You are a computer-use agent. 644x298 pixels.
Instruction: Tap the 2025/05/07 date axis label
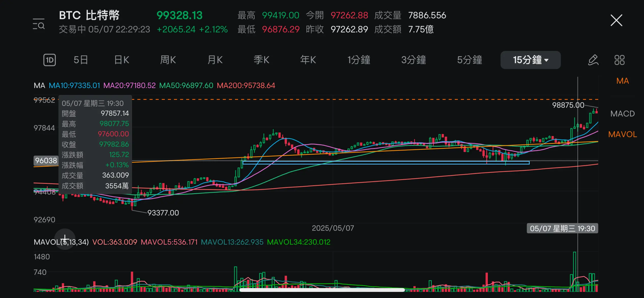[x=333, y=228]
